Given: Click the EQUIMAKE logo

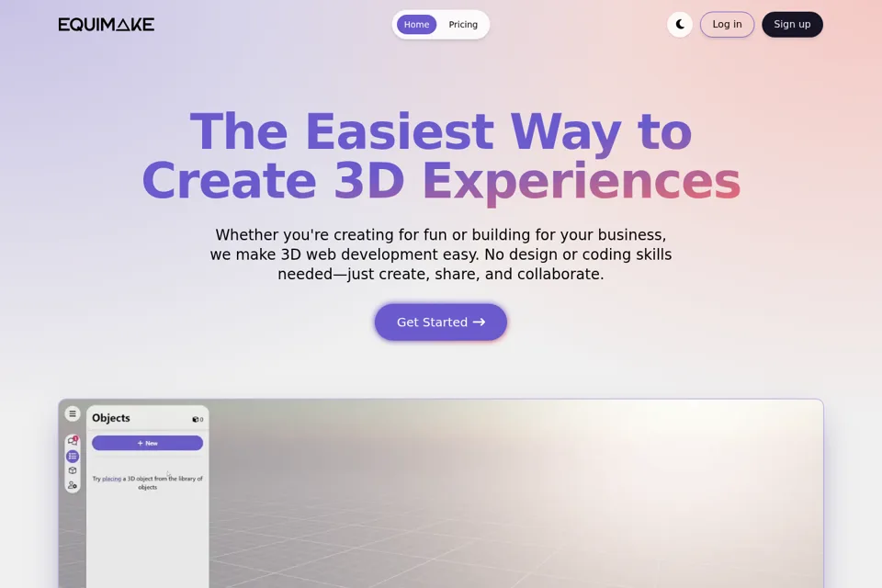Looking at the screenshot, I should (x=107, y=24).
